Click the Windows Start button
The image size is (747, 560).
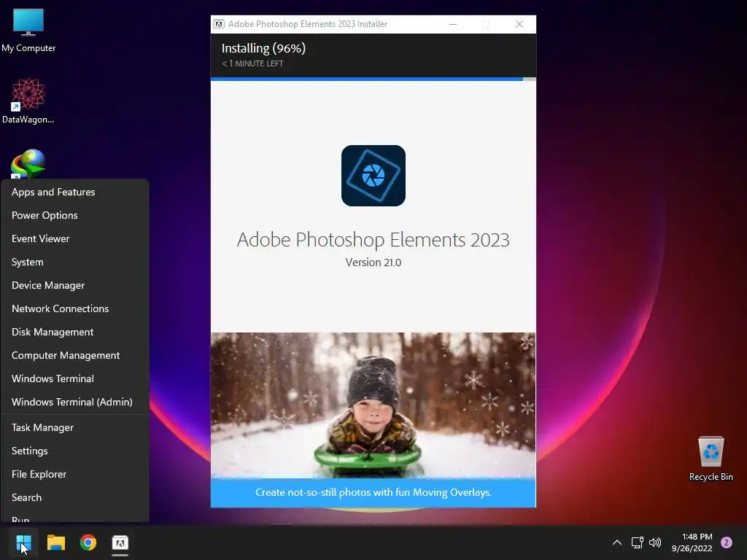point(23,542)
